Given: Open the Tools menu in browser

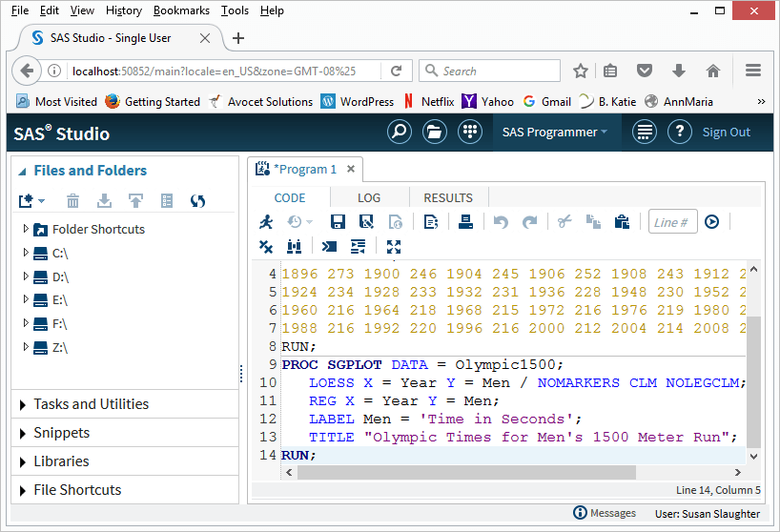Looking at the screenshot, I should point(235,10).
